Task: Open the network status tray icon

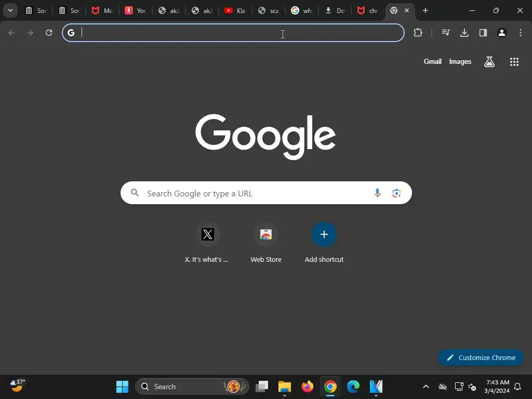Action: point(459,387)
